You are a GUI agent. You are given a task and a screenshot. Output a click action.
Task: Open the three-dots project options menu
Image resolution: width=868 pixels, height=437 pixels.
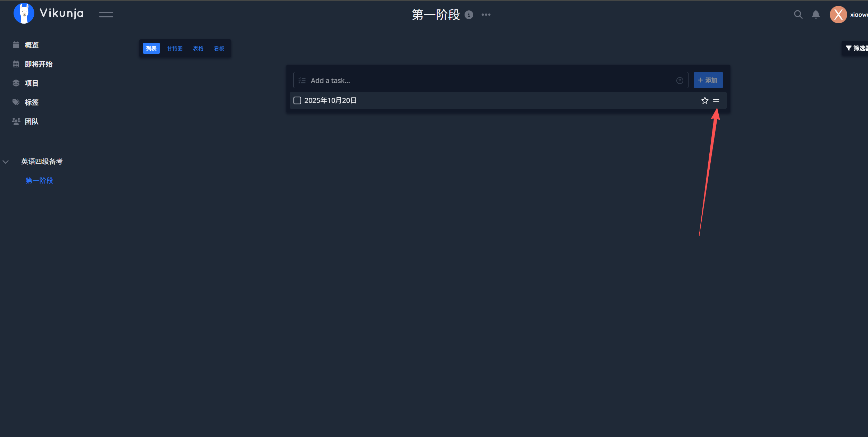[x=486, y=15]
